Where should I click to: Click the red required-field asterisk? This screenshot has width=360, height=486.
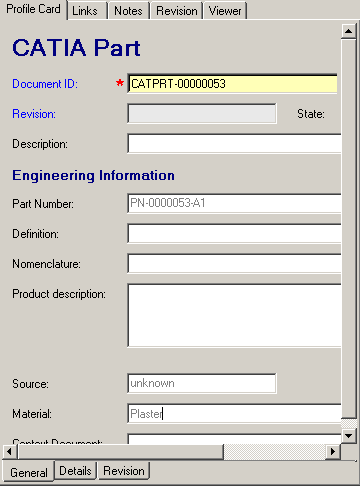tap(120, 83)
